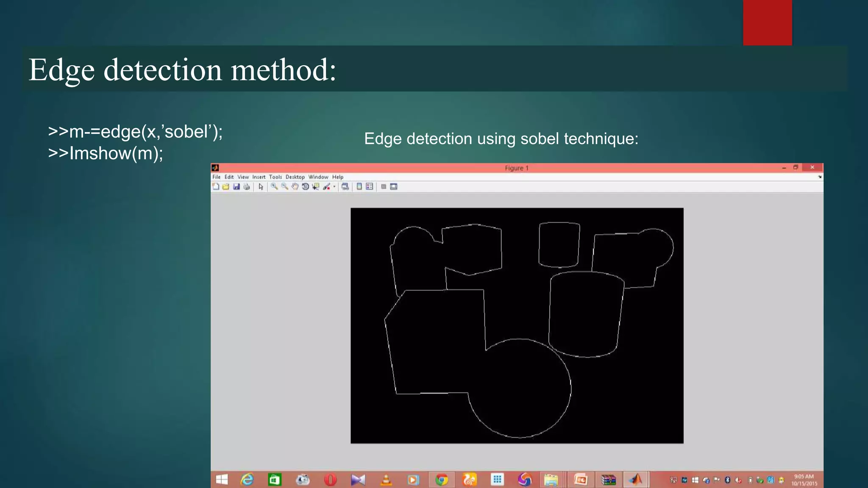Image resolution: width=868 pixels, height=488 pixels.
Task: Click the code line >>Imshow(m);
Action: [x=106, y=153]
